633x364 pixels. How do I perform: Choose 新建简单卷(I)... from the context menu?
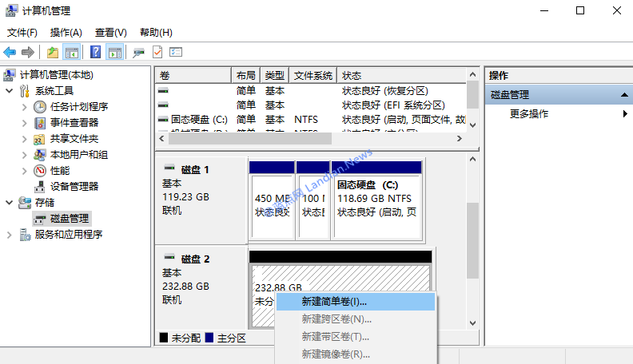click(334, 302)
